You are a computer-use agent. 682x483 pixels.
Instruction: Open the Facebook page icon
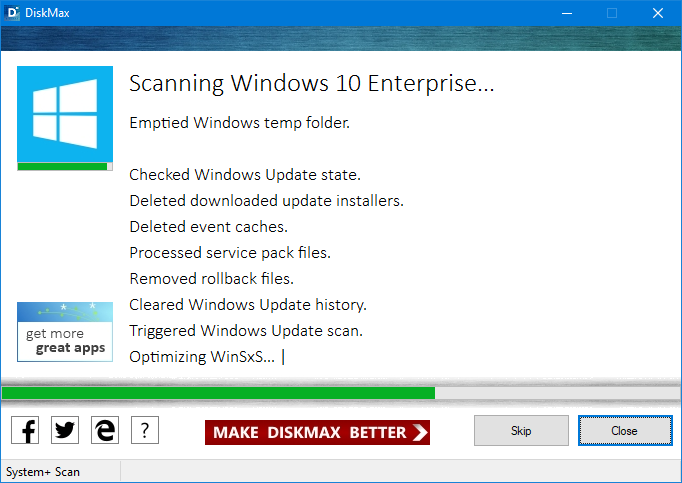coord(25,430)
